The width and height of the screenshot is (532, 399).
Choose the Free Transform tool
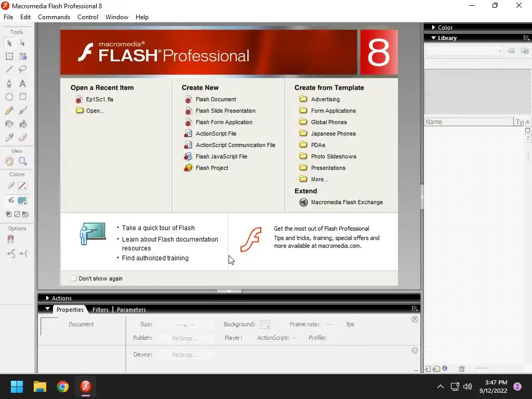click(x=9, y=56)
